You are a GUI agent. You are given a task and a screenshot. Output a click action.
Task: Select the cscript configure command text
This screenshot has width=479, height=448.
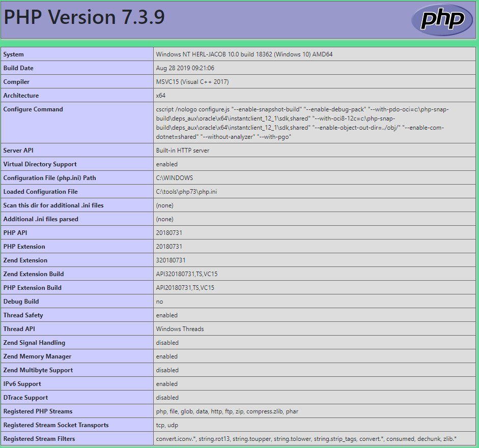click(302, 123)
